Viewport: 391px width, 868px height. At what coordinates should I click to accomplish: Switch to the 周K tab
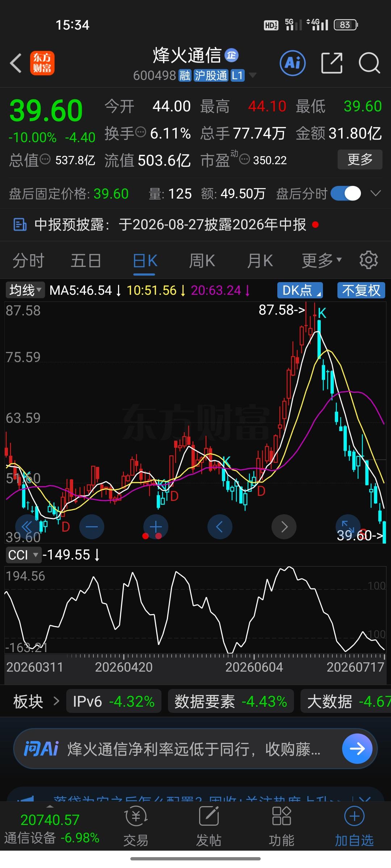[x=202, y=261]
